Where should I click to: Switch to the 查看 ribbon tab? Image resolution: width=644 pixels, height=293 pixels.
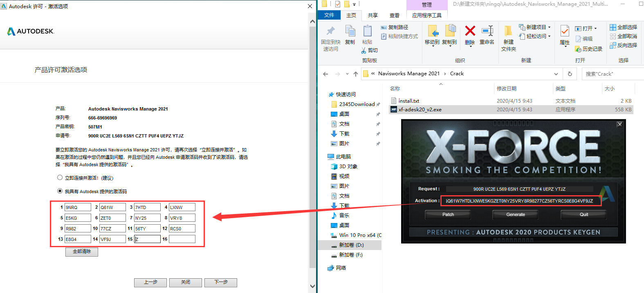[x=394, y=16]
